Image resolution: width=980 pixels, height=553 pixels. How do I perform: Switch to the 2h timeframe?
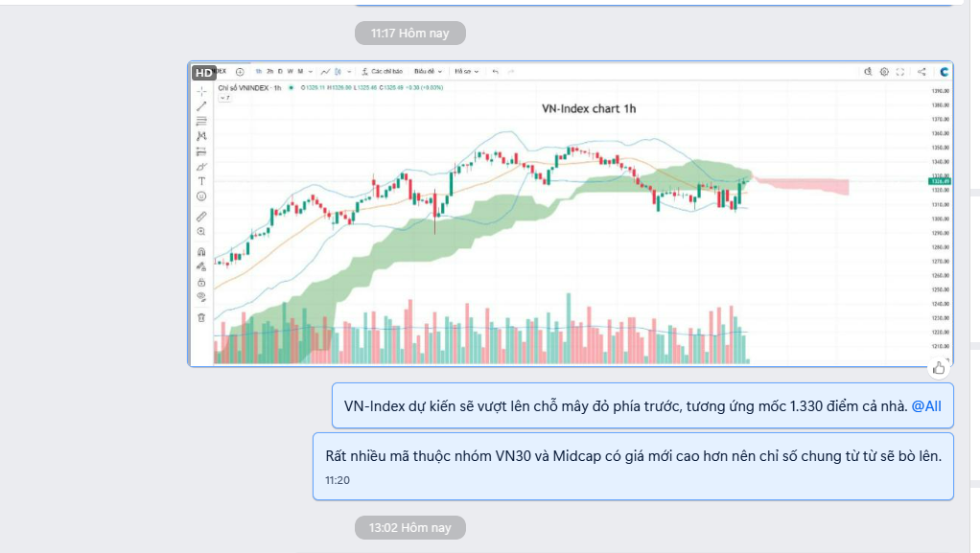tap(270, 71)
